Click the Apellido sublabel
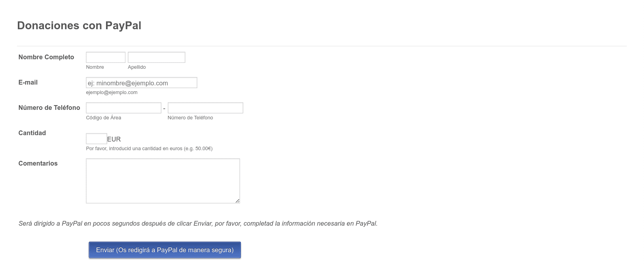Screen dimensions: 644x264 (136, 67)
